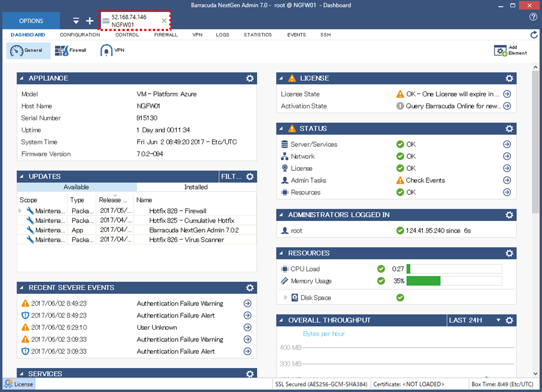Open License row status arrow in STATUS
The height and width of the screenshot is (392, 542).
[507, 168]
